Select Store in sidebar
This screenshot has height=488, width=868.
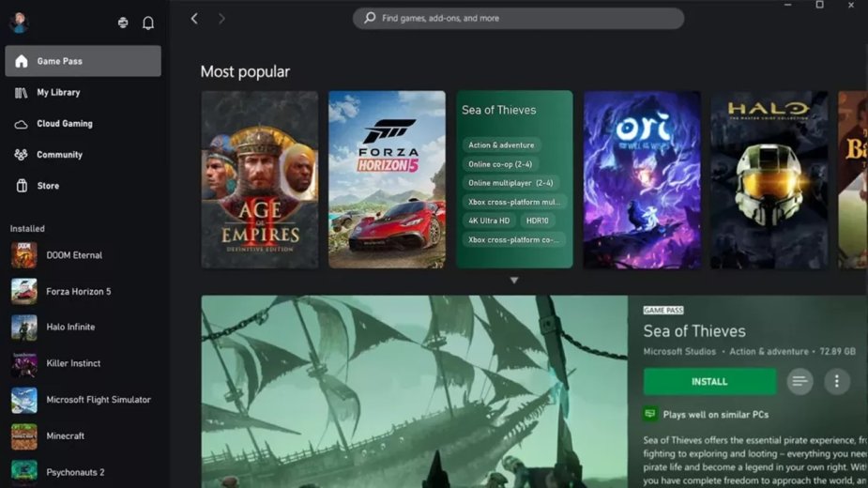(x=83, y=186)
